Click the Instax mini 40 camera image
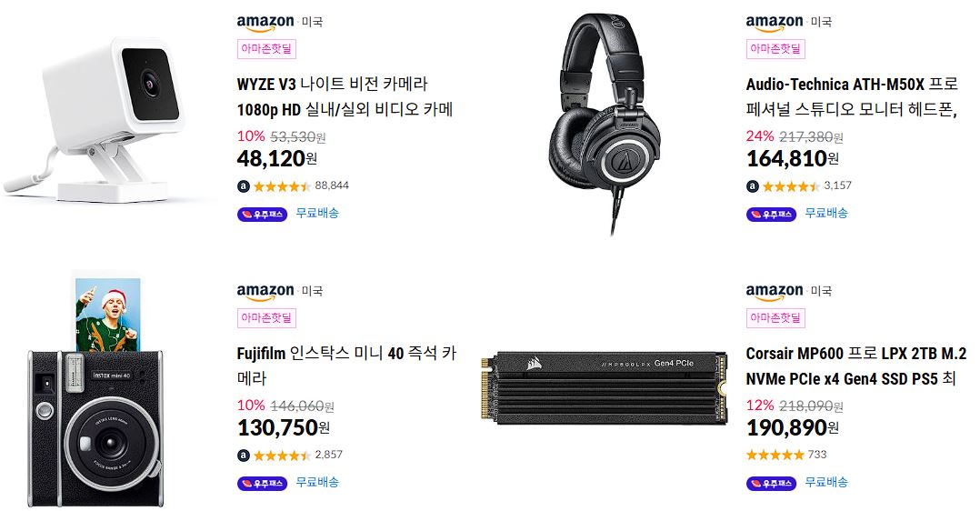 pos(95,389)
